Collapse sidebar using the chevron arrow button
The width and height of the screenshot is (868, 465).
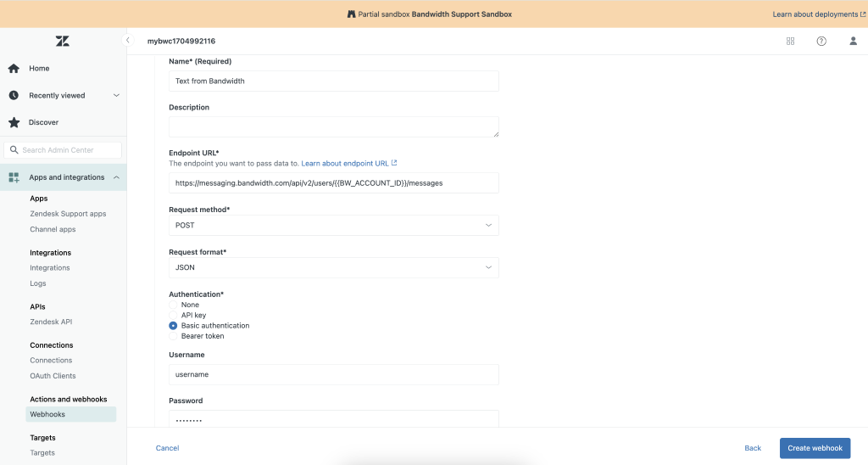(128, 41)
